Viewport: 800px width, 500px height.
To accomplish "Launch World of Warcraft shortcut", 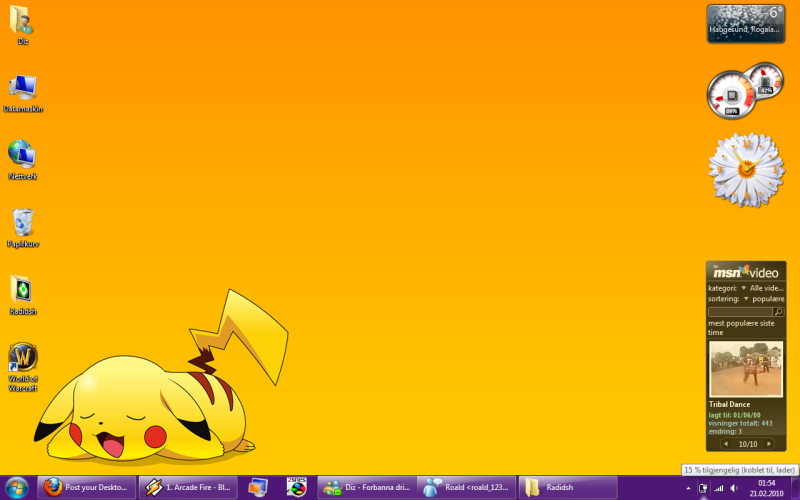I will click(22, 367).
